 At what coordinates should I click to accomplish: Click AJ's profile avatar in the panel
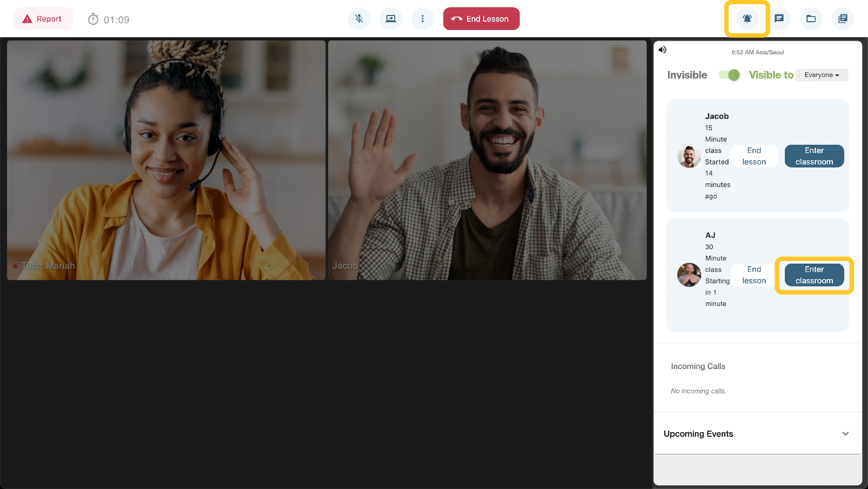(689, 275)
